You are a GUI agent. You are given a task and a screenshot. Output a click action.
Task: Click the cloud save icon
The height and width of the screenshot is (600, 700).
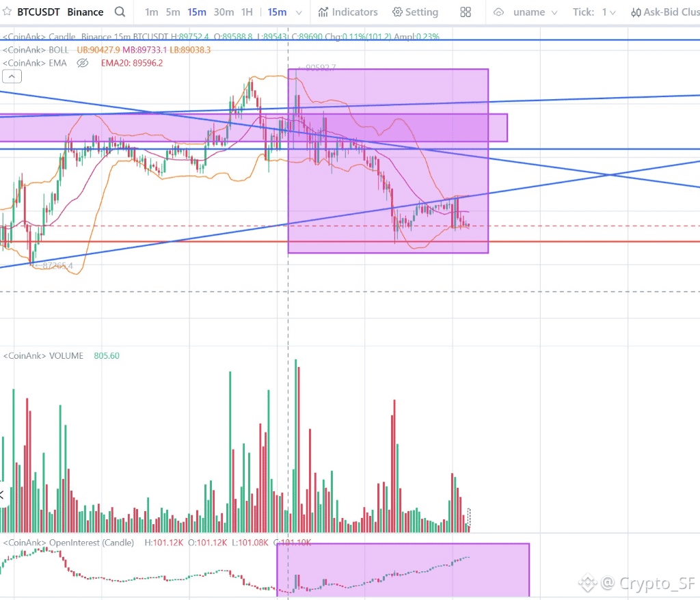[x=498, y=12]
